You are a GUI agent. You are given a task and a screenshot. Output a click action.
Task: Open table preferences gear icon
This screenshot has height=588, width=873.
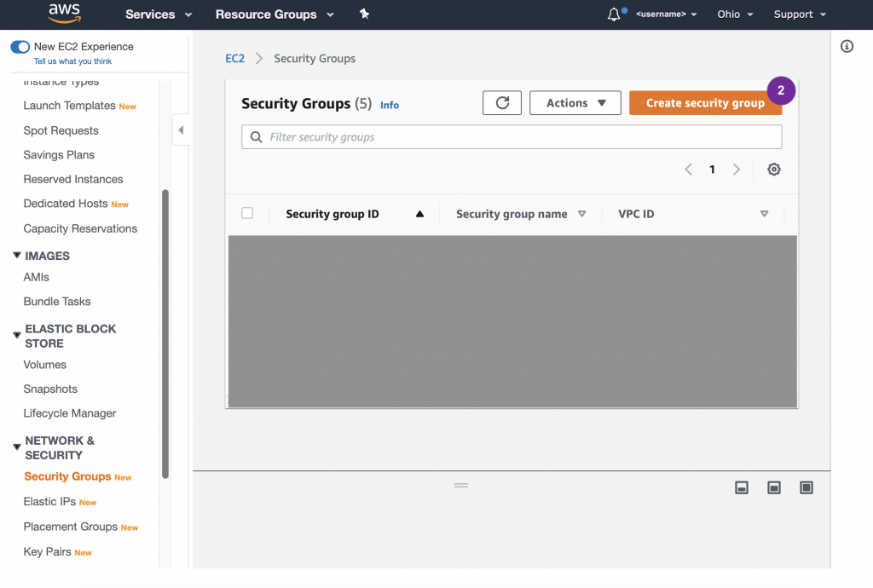pyautogui.click(x=773, y=170)
